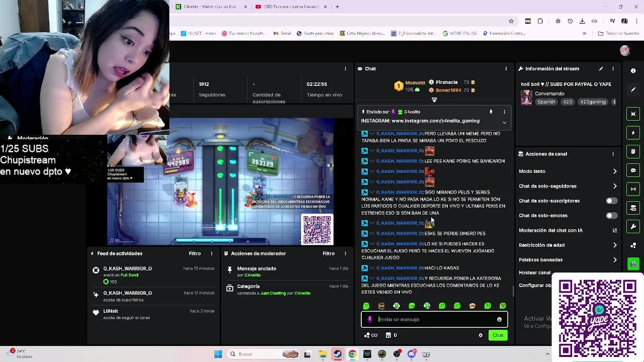Click Hostear canal option
Viewport: 644px width, 362px height.
click(x=535, y=273)
